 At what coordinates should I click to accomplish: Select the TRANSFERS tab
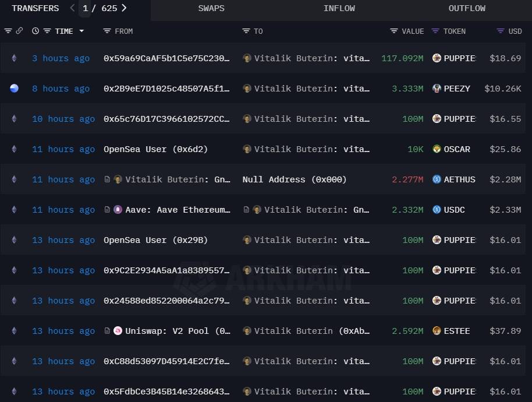pos(36,8)
